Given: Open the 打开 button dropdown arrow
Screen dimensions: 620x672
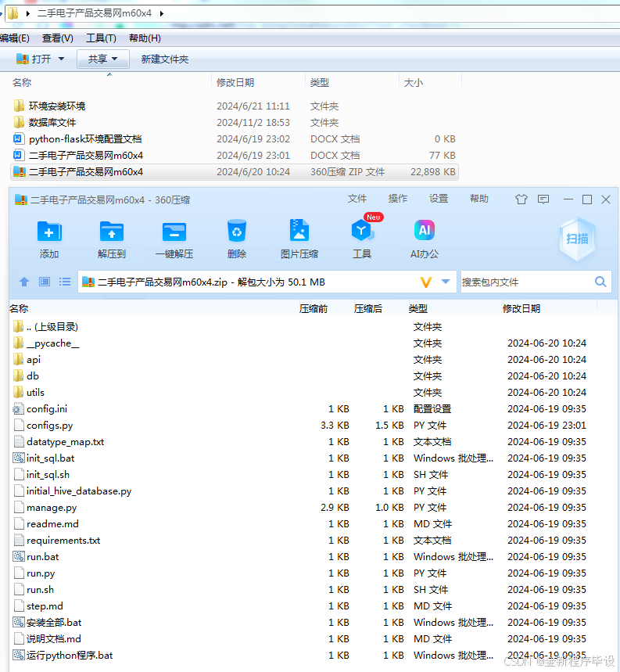Looking at the screenshot, I should 61,59.
